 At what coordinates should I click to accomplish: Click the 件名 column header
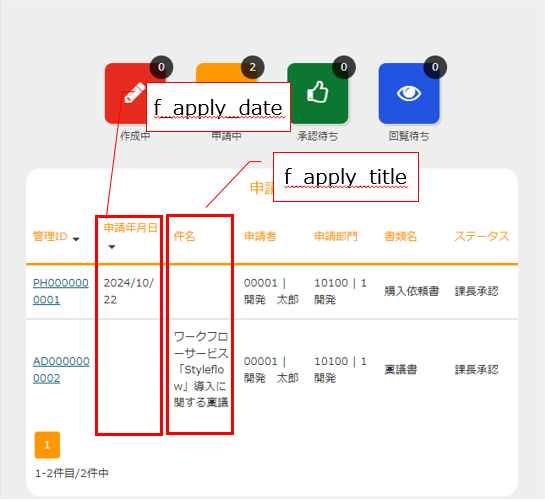(x=184, y=237)
